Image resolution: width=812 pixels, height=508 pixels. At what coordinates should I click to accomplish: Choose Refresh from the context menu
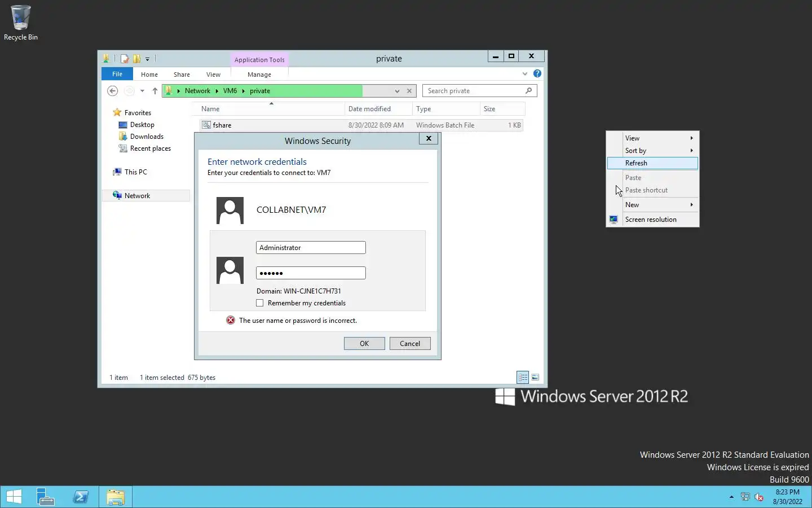coord(653,163)
